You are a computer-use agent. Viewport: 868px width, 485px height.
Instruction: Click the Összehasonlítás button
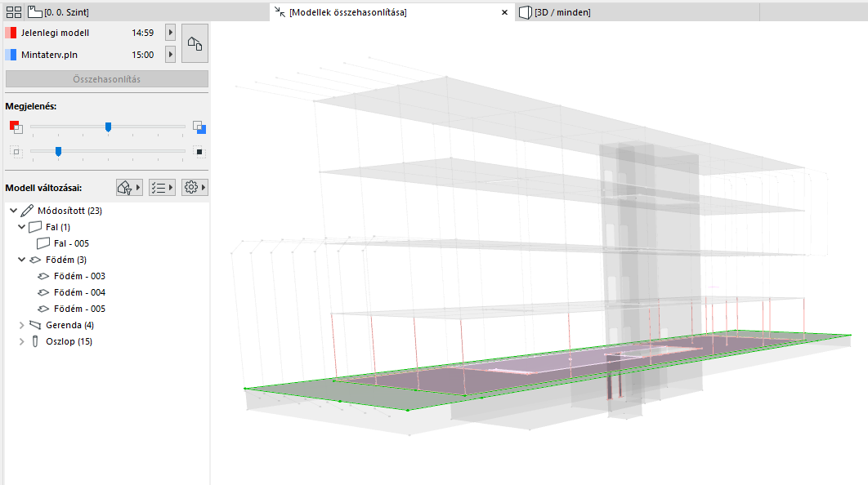107,79
